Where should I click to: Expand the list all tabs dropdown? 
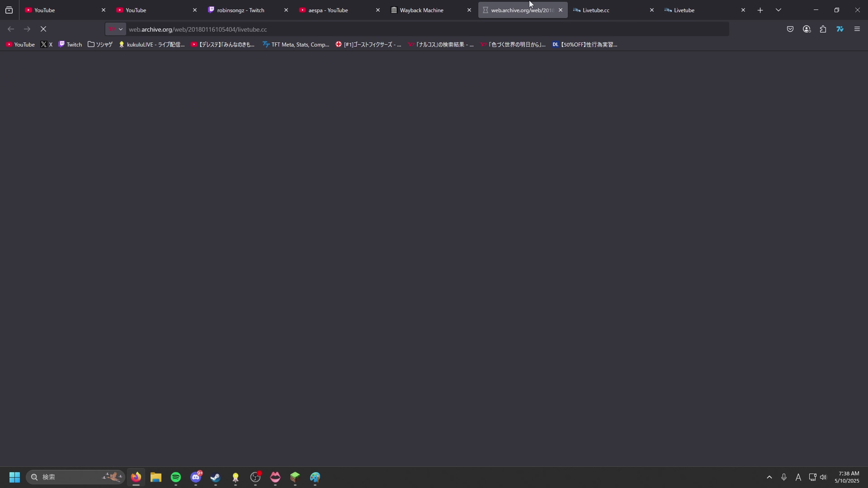(778, 10)
